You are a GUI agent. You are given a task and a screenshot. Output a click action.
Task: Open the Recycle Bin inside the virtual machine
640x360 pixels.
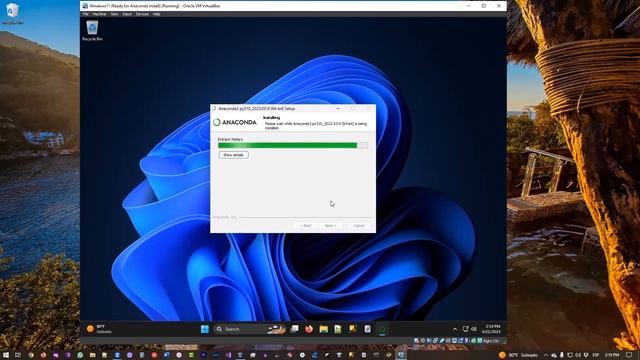(92, 31)
